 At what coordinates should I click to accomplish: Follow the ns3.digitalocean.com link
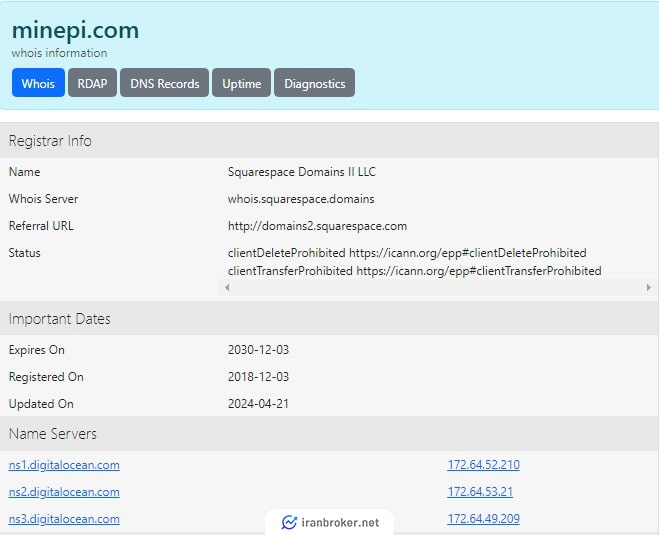64,519
